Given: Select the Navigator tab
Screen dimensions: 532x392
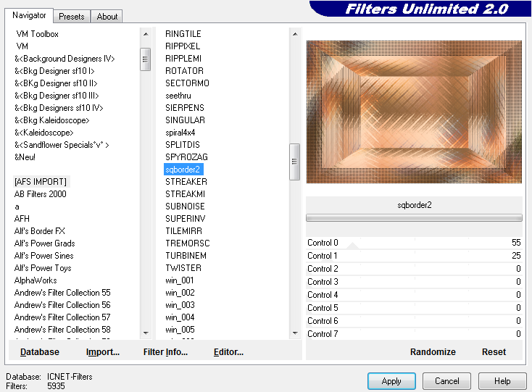Looking at the screenshot, I should [x=29, y=15].
